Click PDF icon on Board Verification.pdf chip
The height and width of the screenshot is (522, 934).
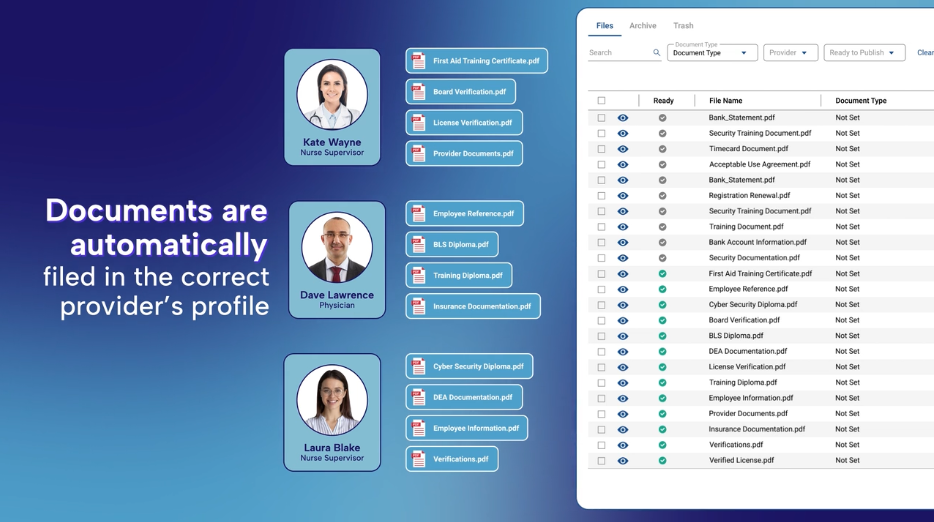point(419,92)
